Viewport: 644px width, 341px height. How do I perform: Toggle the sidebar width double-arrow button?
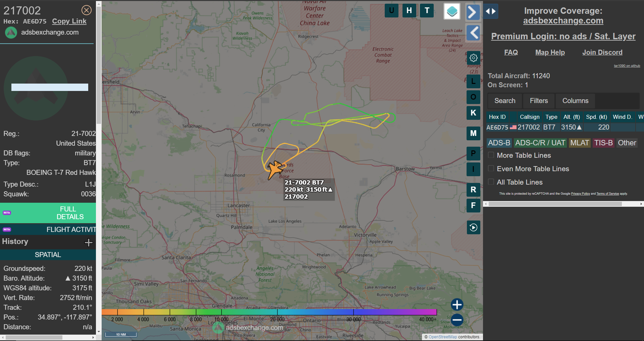[x=491, y=11]
